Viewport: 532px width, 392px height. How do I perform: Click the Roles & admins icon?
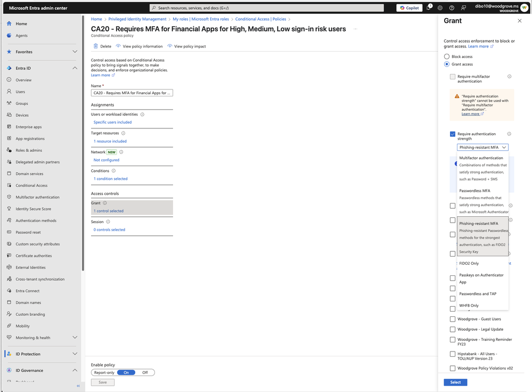click(9, 150)
